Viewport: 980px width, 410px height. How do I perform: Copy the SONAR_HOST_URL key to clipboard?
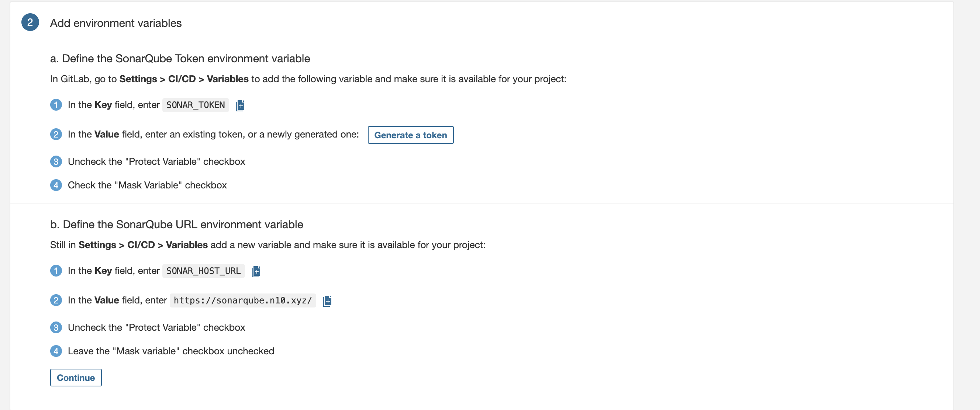(x=256, y=271)
